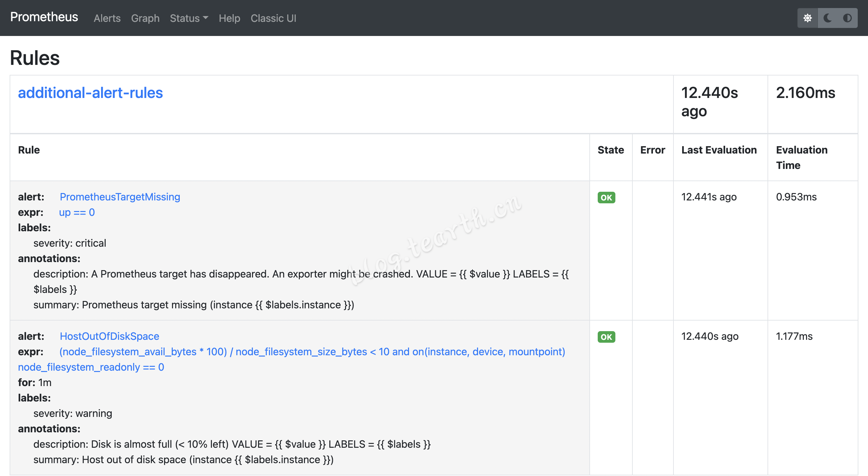This screenshot has height=476, width=868.
Task: Open the HostOutOfDiskSpace alert link
Action: click(x=109, y=336)
